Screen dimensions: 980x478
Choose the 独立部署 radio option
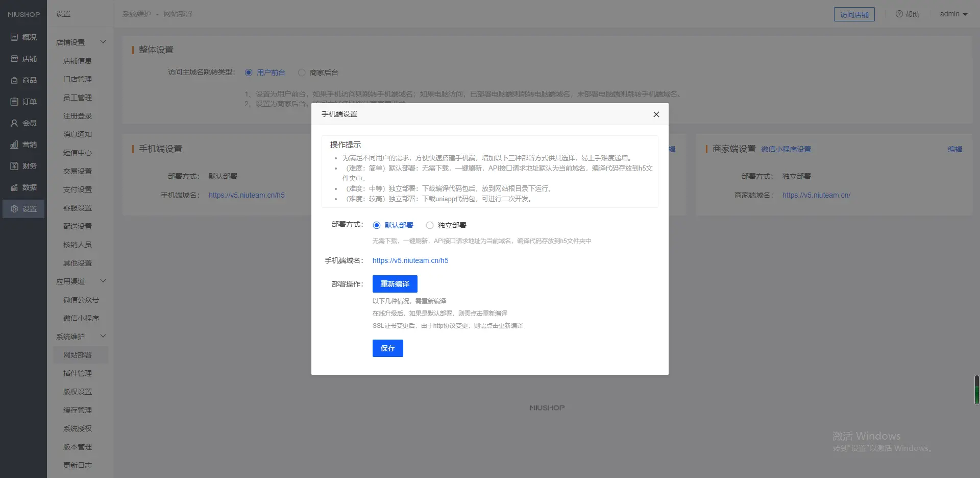(x=430, y=225)
